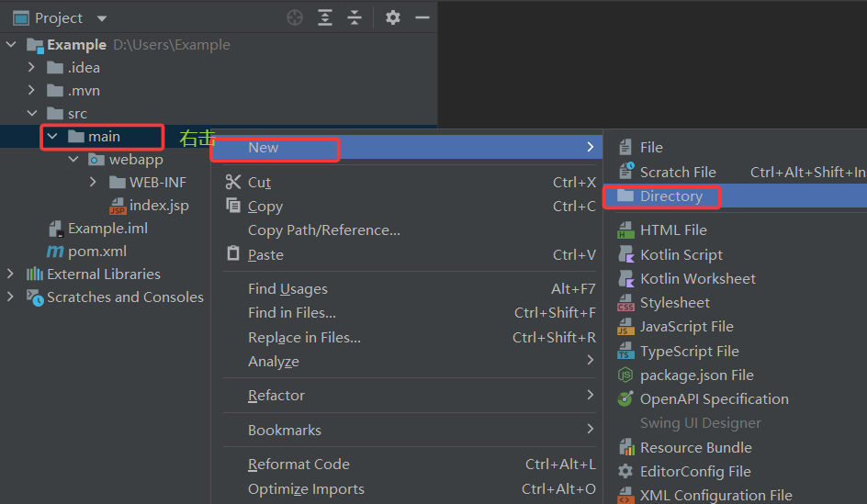Hide the Project panel with minus icon
Image resolution: width=867 pixels, height=504 pixels.
pyautogui.click(x=422, y=17)
